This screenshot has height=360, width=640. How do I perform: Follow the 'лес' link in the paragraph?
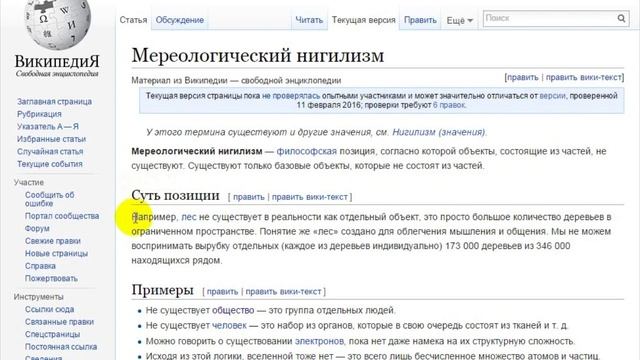[189, 217]
